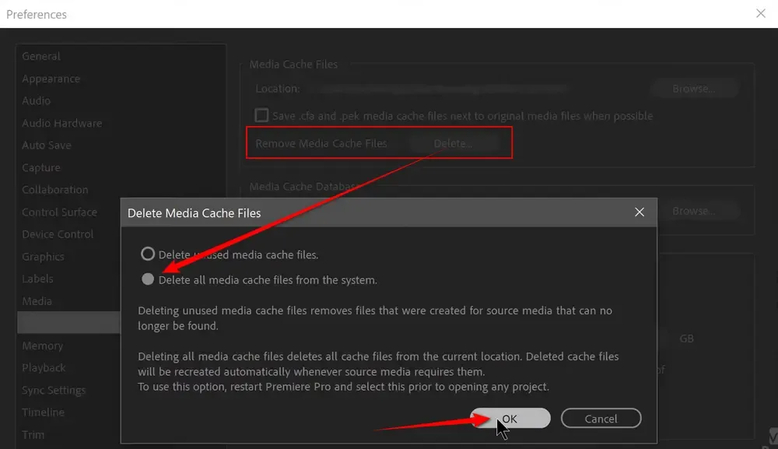Close the Preferences window
The height and width of the screenshot is (449, 778).
760,13
